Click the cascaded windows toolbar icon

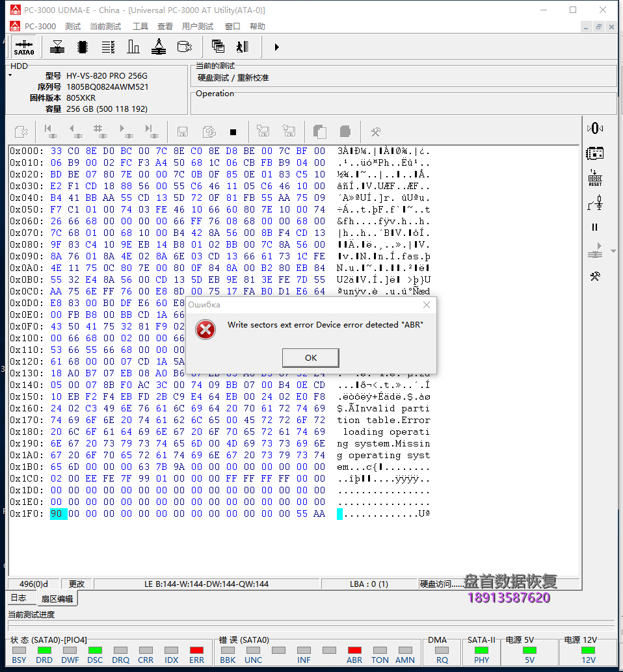click(218, 47)
